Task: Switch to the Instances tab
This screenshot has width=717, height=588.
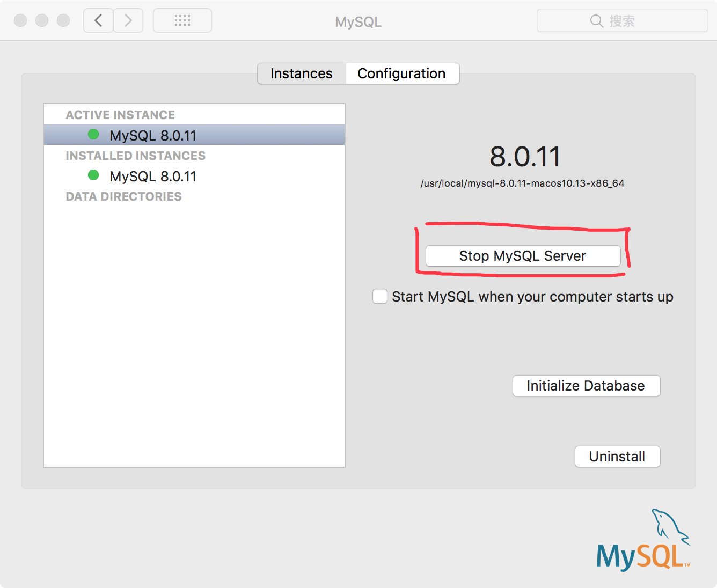Action: pyautogui.click(x=302, y=73)
